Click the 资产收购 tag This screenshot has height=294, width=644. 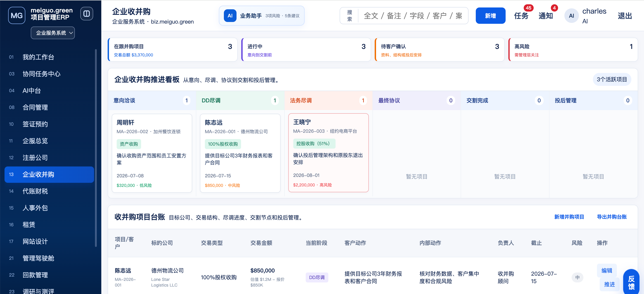tap(129, 144)
